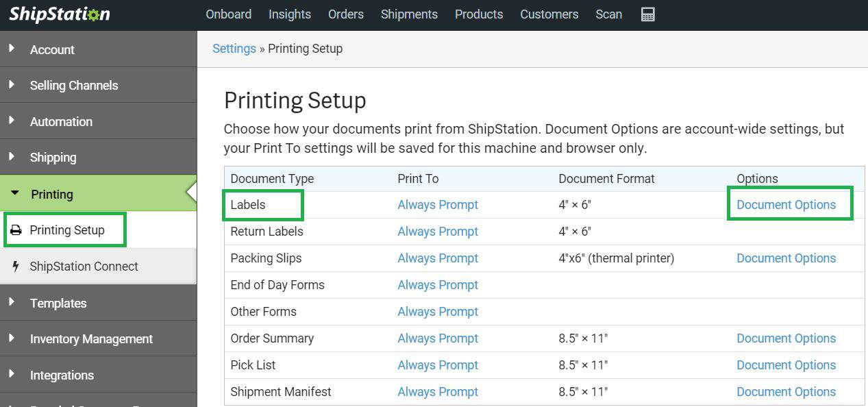
Task: Open Document Options for Pick List
Action: (786, 365)
